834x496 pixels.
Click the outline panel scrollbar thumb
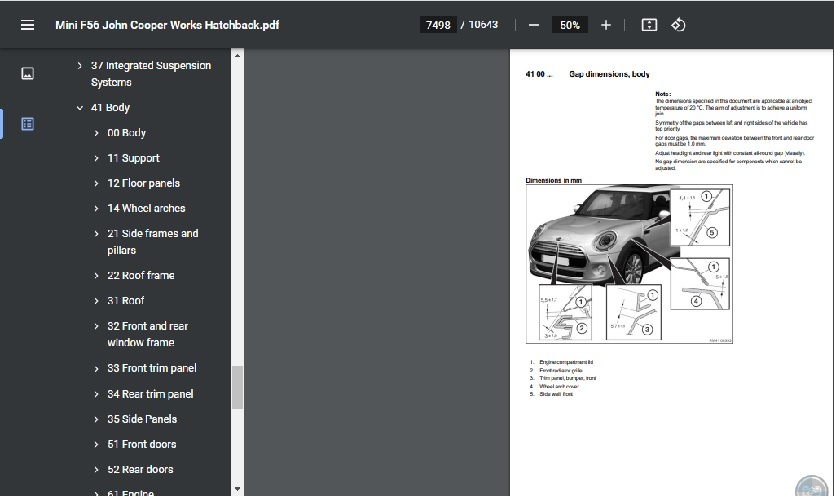tap(237, 387)
